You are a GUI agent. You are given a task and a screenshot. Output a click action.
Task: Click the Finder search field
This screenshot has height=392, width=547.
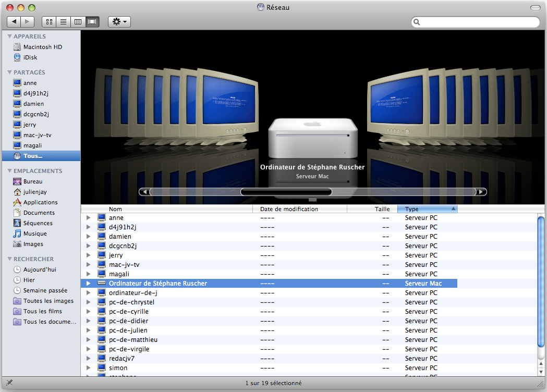[x=476, y=22]
